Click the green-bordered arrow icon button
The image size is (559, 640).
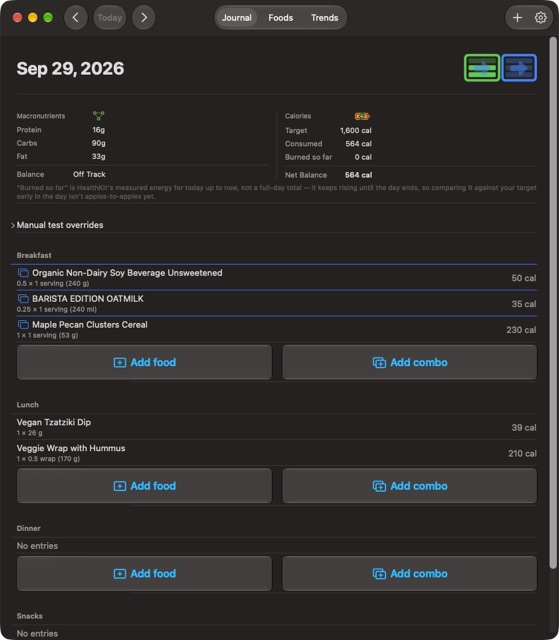pos(482,68)
